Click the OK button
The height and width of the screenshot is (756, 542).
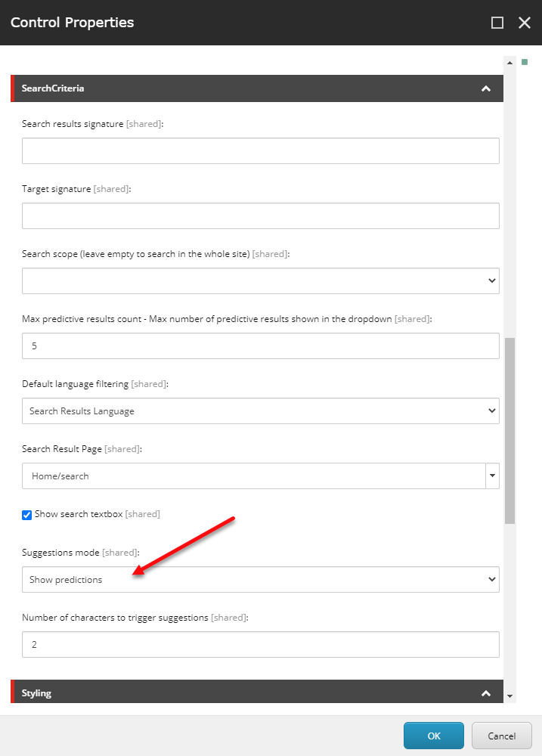tap(433, 736)
